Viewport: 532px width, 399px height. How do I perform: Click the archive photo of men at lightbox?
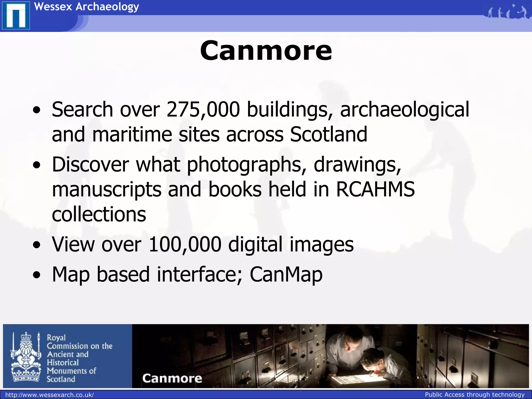tap(330, 356)
